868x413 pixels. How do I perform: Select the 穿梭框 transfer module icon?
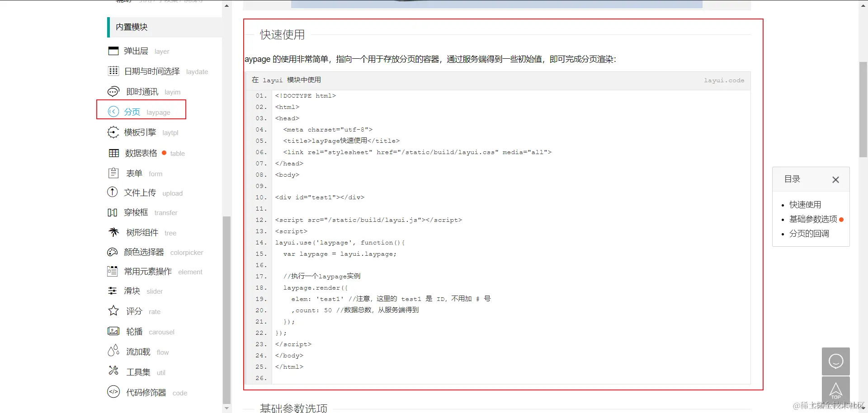pos(112,212)
